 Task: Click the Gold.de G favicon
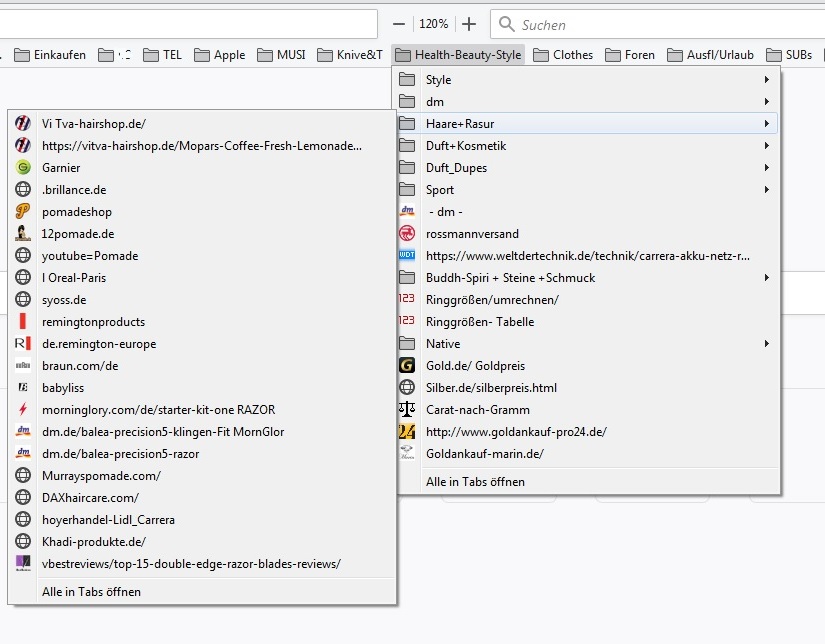(407, 366)
